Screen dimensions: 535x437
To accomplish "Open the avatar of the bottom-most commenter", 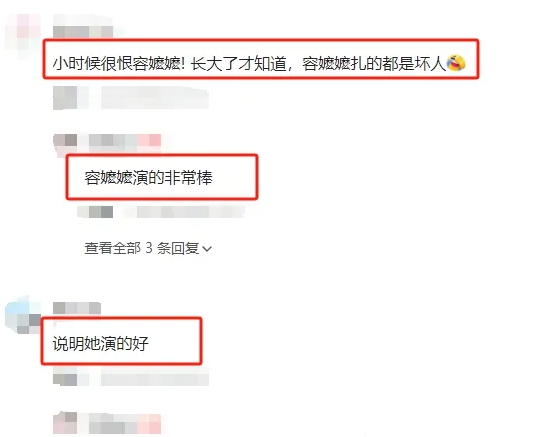I will [x=66, y=423].
